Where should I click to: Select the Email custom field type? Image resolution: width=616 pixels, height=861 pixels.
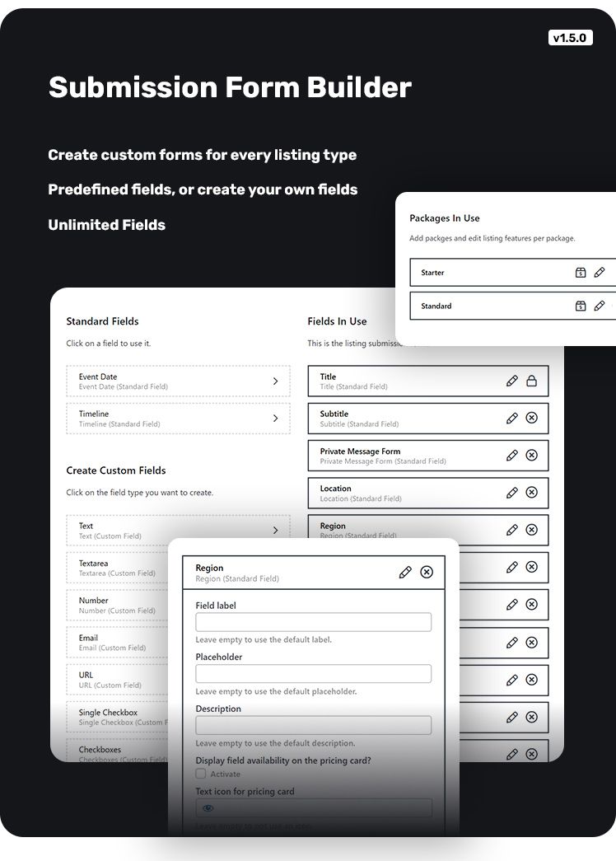coord(117,642)
